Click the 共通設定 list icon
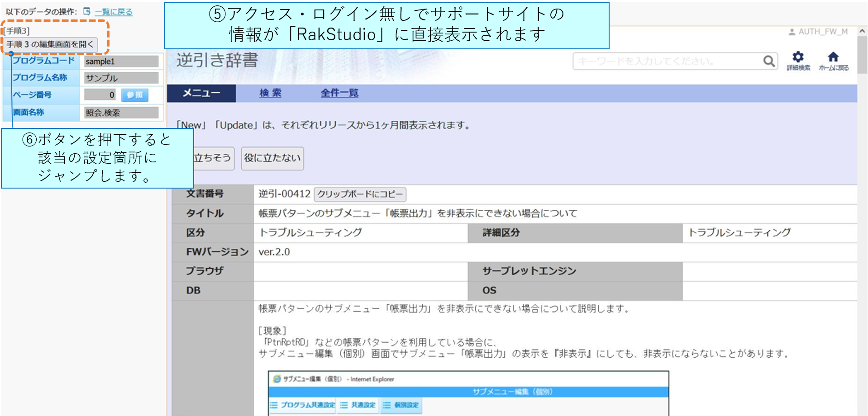Image resolution: width=868 pixels, height=416 pixels. click(344, 405)
